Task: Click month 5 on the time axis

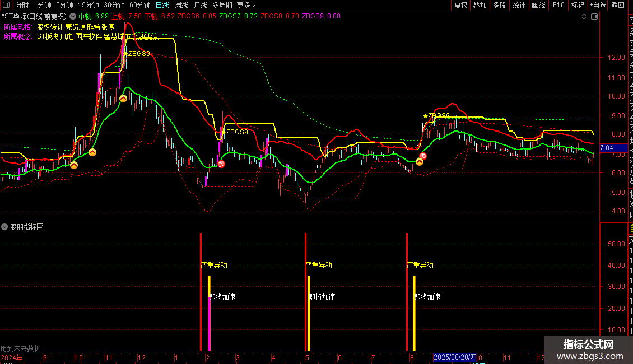Action: (x=307, y=357)
